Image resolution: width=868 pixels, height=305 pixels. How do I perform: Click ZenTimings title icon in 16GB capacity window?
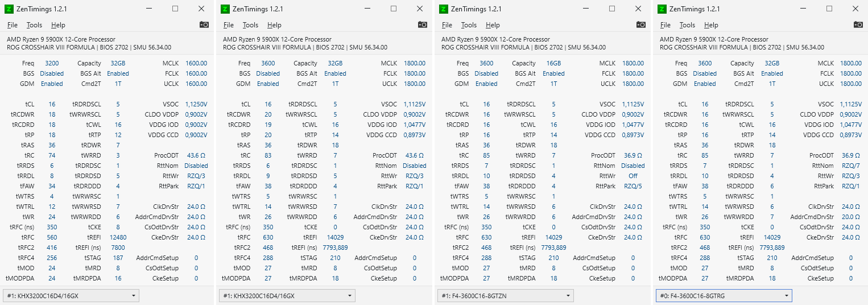point(444,9)
